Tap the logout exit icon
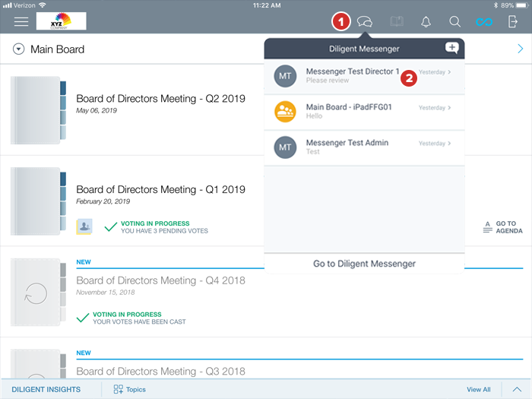The height and width of the screenshot is (399, 532). [x=513, y=22]
